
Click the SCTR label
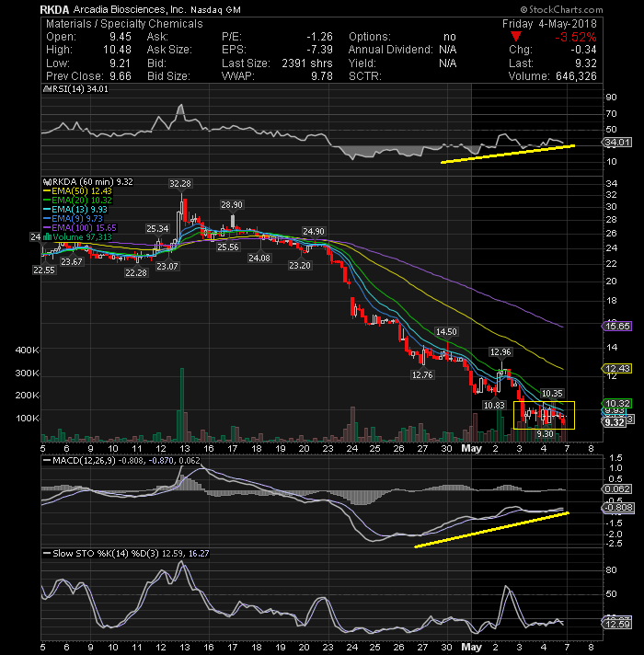365,76
